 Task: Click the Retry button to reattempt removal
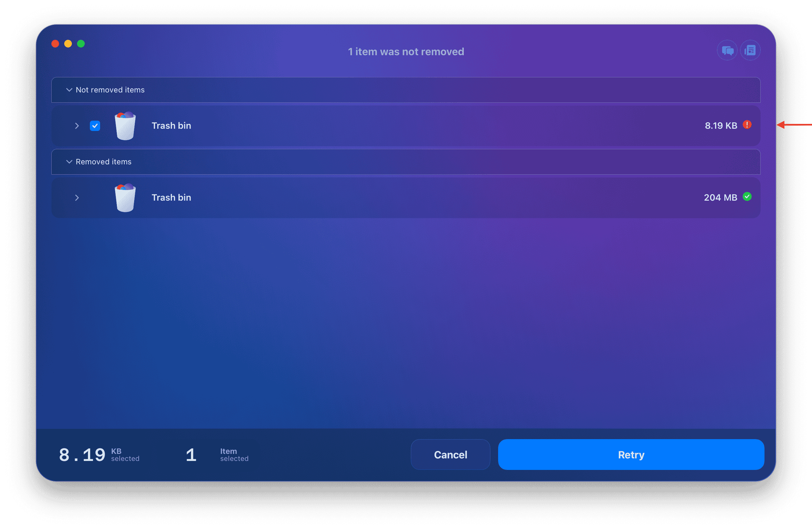pyautogui.click(x=630, y=455)
